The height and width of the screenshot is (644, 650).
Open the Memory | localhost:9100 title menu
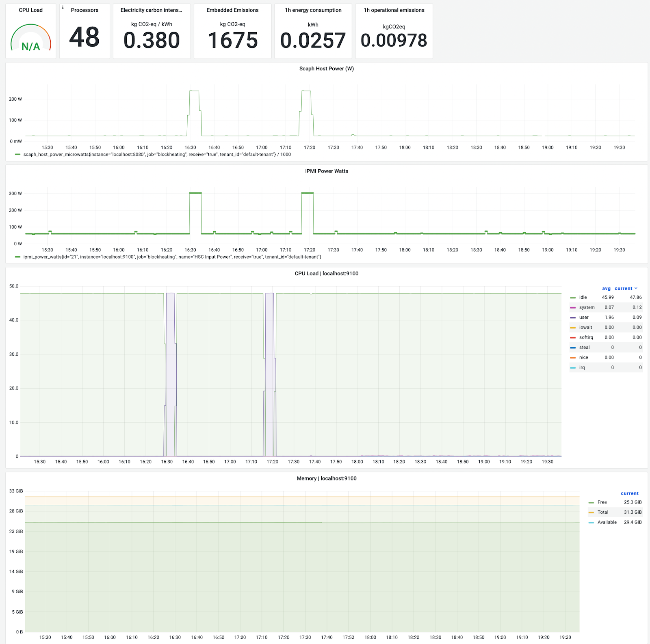tap(327, 478)
